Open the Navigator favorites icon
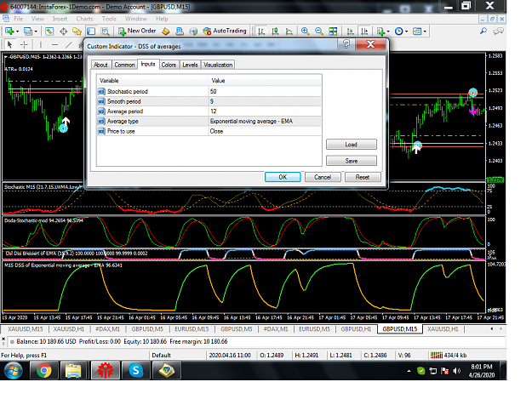The width and height of the screenshot is (532, 399). click(x=77, y=31)
